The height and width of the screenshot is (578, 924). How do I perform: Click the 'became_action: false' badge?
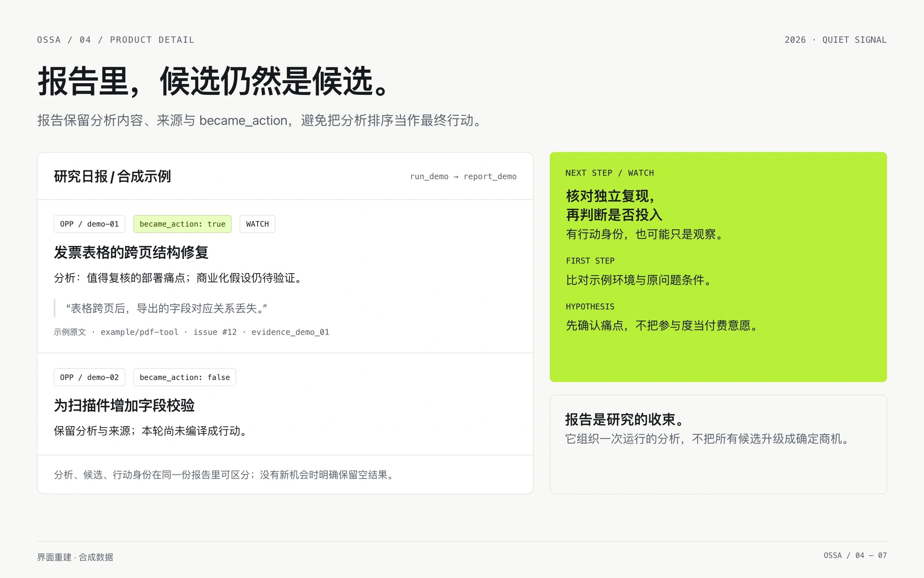click(x=184, y=377)
